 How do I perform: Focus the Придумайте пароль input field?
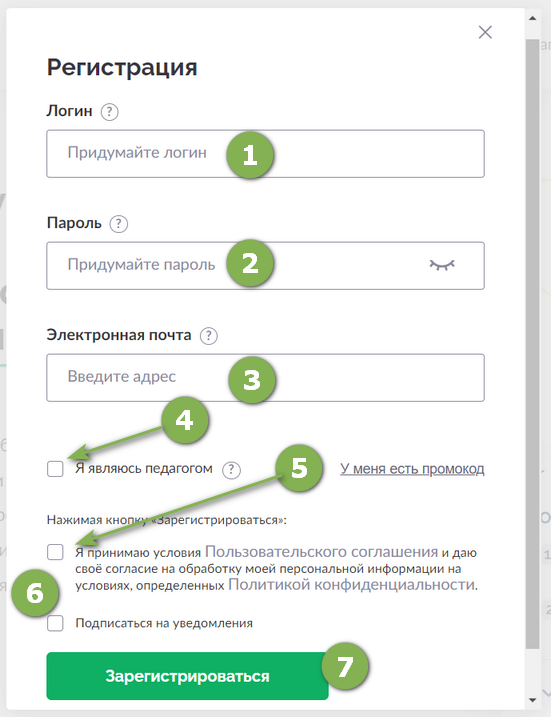click(265, 266)
